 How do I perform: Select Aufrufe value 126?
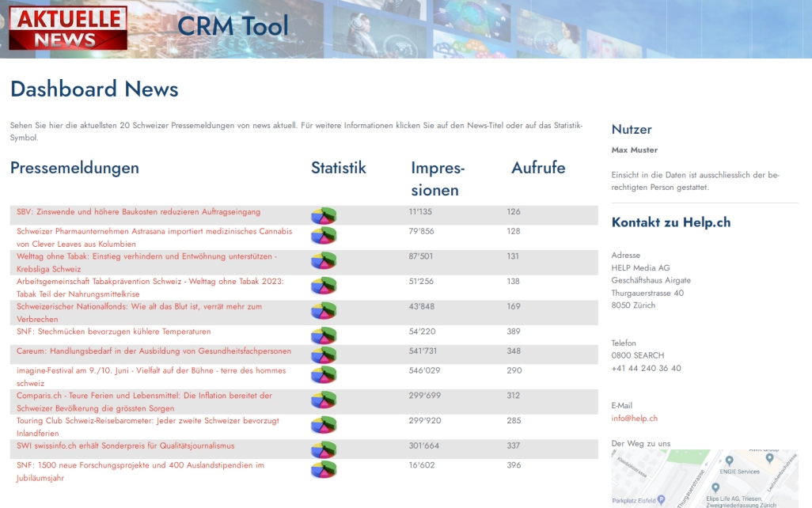pyautogui.click(x=514, y=212)
